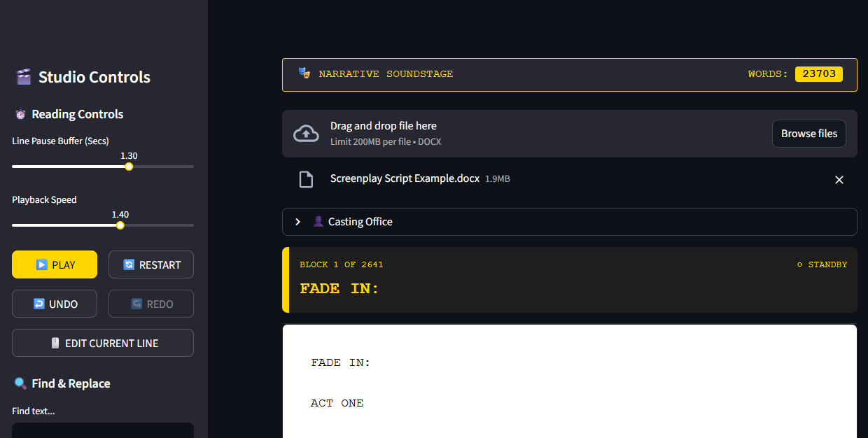Click the person icon in Casting Office
This screenshot has height=438, width=868.
318,222
